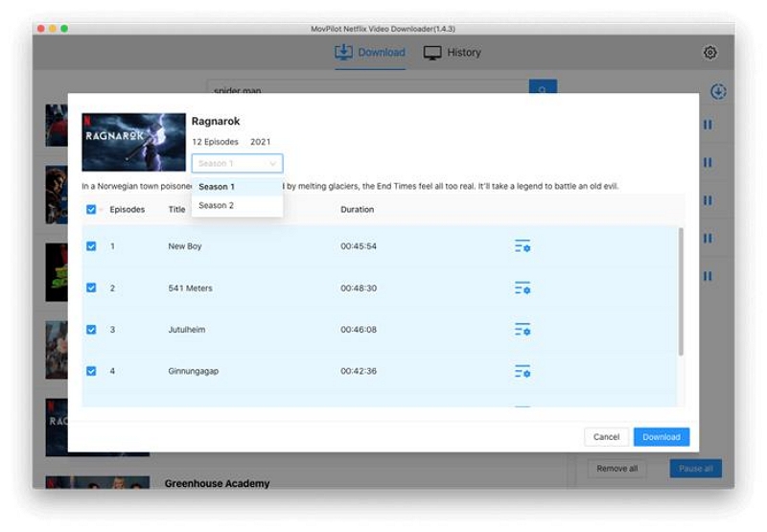
Task: Click the 12 Episodes label
Action: point(215,142)
